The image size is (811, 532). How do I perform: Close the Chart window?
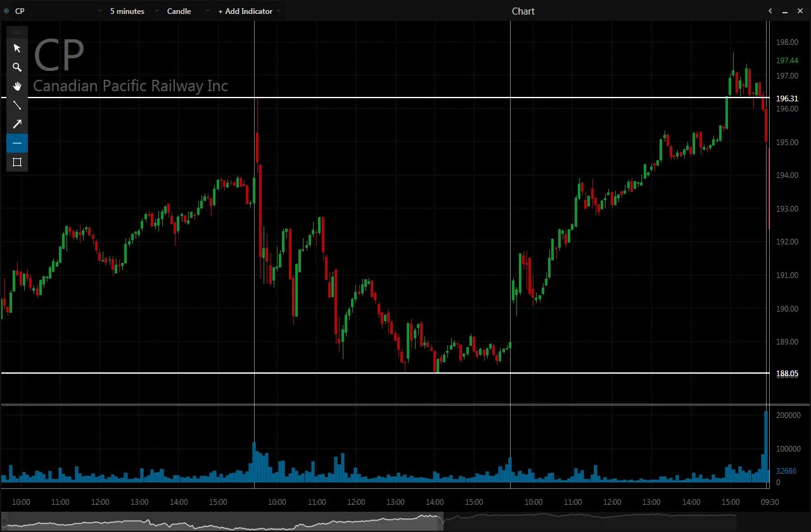point(801,11)
